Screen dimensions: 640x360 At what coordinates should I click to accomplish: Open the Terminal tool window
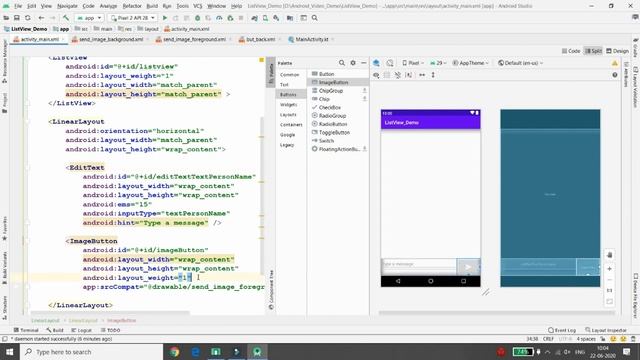click(x=26, y=330)
